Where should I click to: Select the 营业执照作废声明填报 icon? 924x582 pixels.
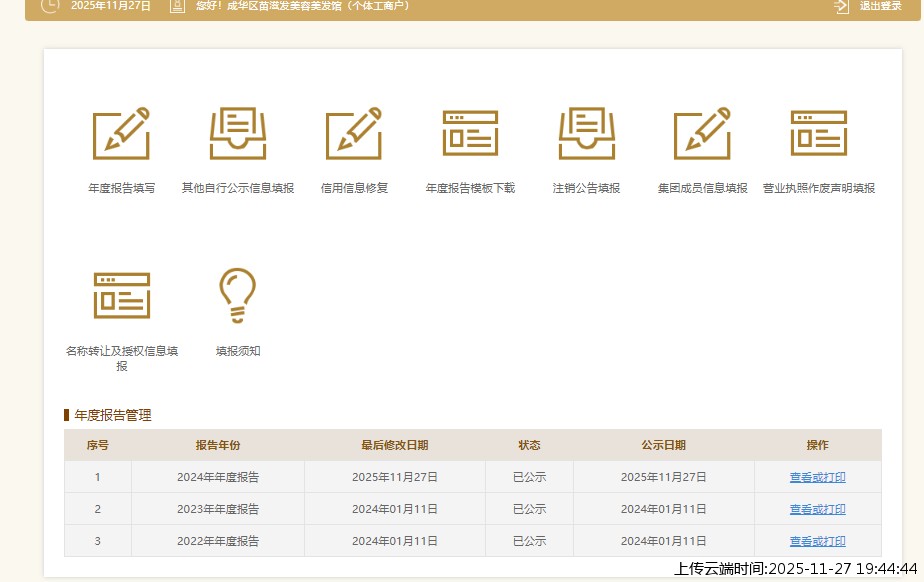tap(818, 132)
